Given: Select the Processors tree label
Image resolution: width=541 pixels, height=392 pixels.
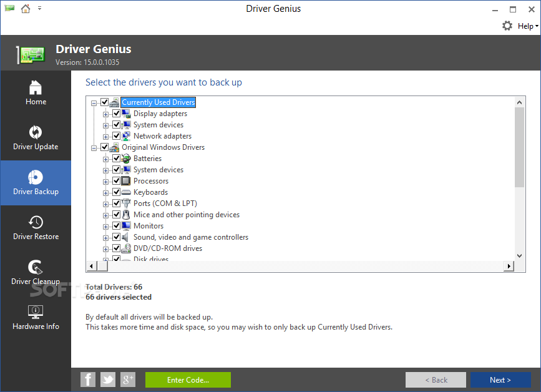Looking at the screenshot, I should 151,181.
